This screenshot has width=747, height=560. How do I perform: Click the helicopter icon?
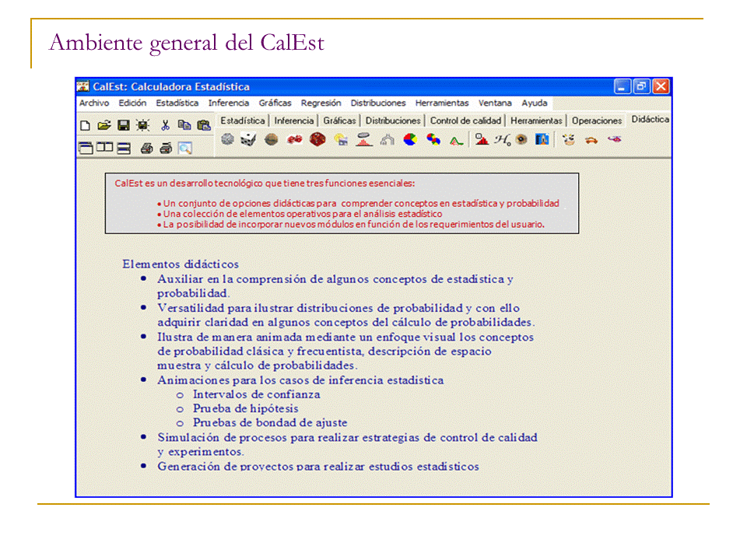click(x=615, y=140)
